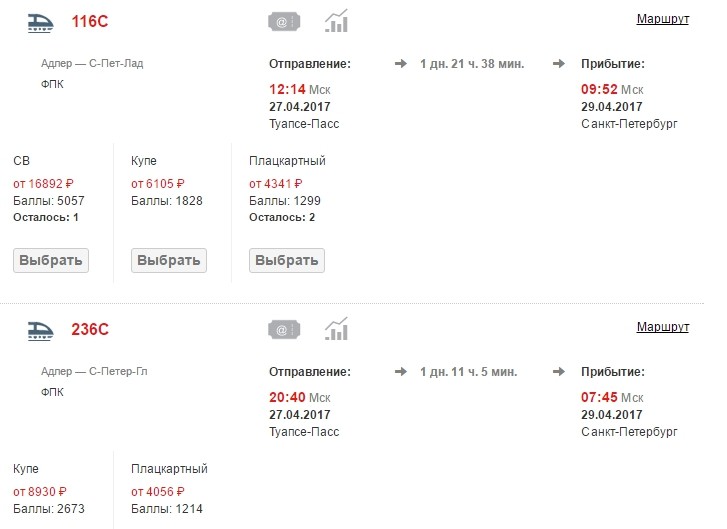Open the Маршрут link for train 116С
Viewport: 727px width, 529px height.
(x=662, y=20)
